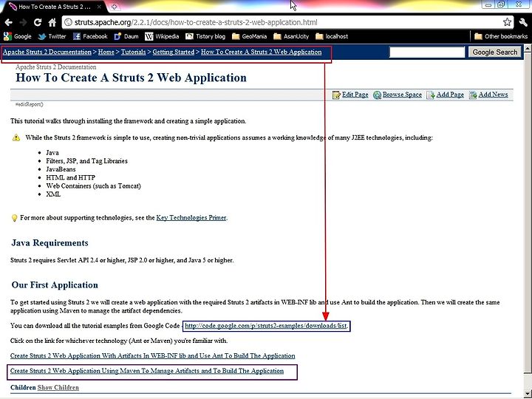Restore down the browser window
532x399 pixels.
502,4
